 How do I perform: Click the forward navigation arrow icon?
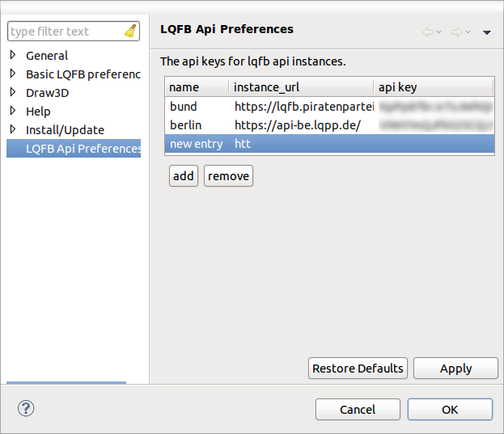point(456,32)
